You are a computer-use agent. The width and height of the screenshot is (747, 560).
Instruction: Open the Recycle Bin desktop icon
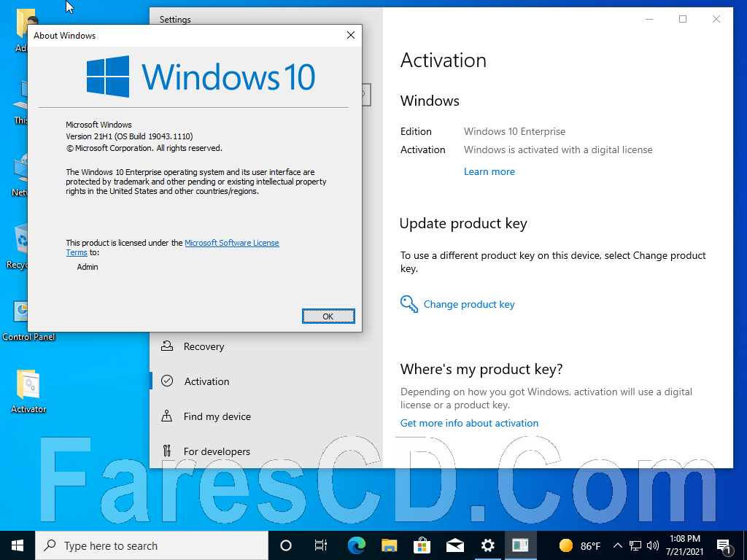[18, 246]
